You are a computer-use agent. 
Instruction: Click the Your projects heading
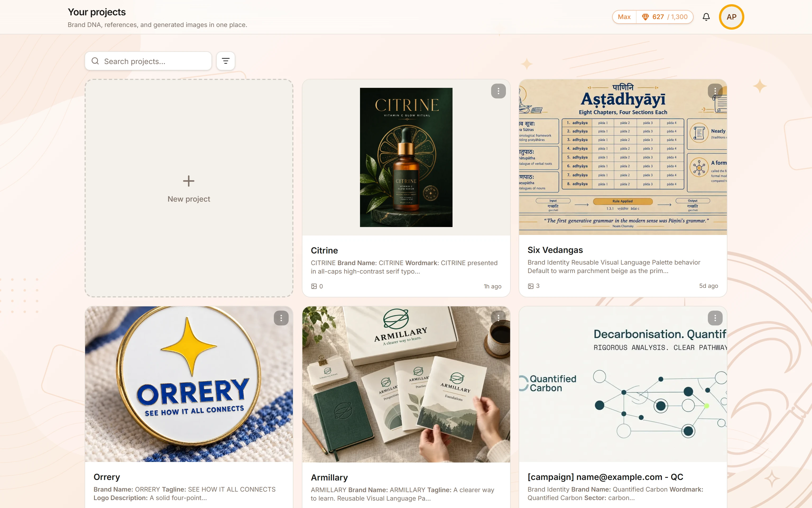(97, 12)
